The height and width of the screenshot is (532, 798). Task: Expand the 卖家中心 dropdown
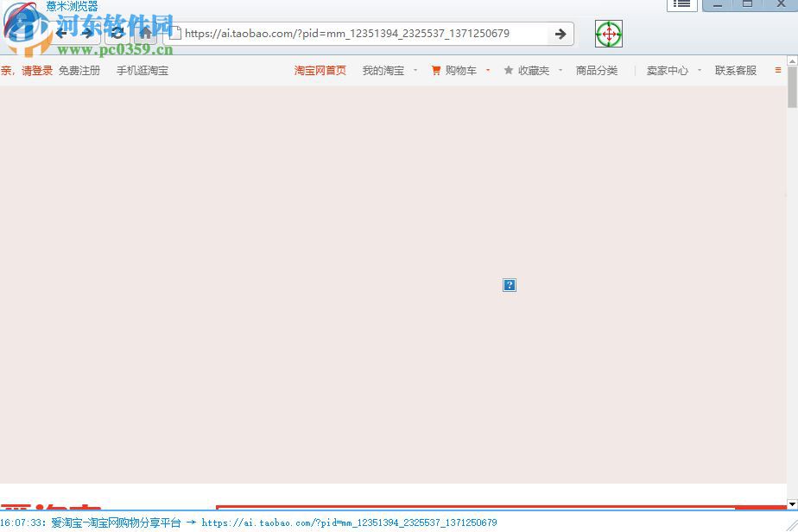(699, 71)
